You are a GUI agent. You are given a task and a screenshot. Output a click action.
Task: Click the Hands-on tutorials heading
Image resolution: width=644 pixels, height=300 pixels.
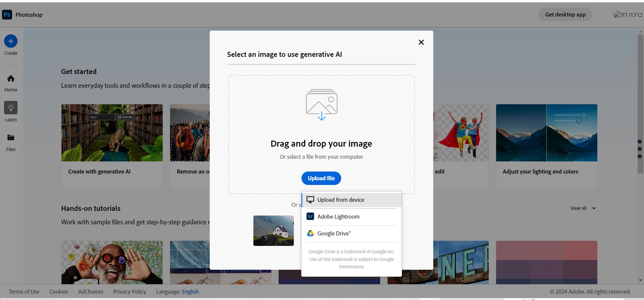(91, 208)
